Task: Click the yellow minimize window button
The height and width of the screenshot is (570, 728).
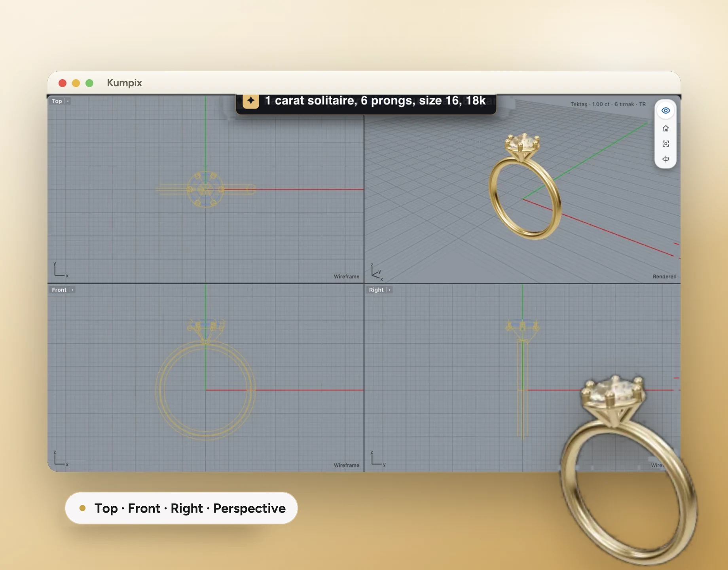Action: pos(76,83)
